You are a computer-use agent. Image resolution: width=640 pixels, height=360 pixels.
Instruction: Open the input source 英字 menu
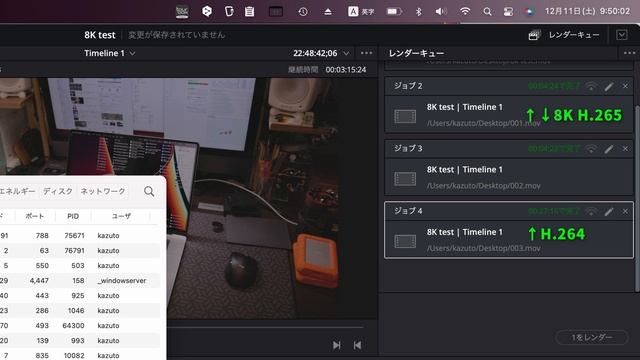361,11
